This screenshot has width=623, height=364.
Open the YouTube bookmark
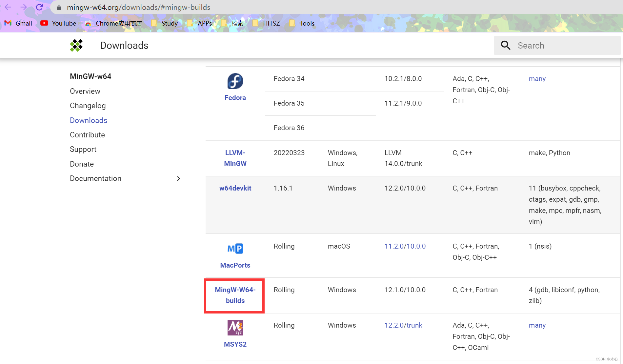point(58,23)
